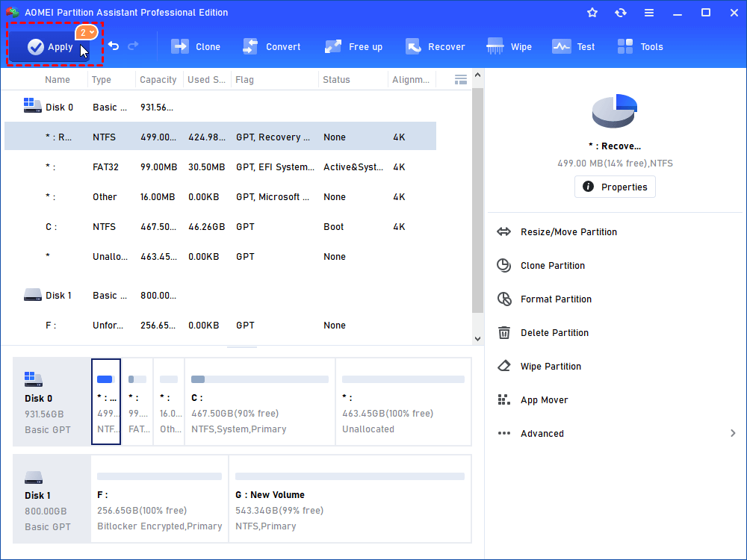Choose Resize/Move Partition

coord(568,232)
